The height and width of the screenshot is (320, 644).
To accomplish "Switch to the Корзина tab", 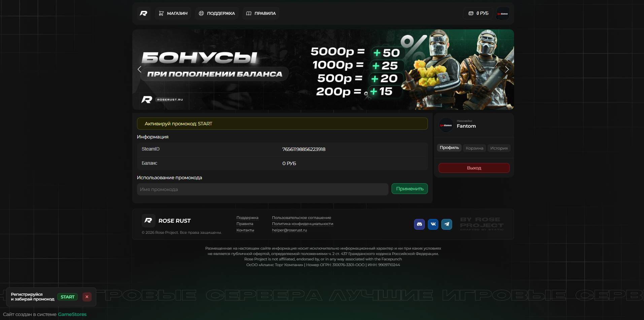I will pos(474,148).
